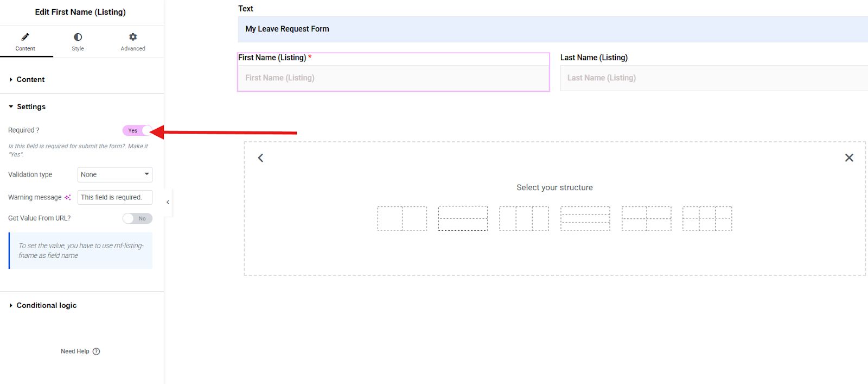Click the mf-listing-fname hint note
The height and width of the screenshot is (384, 868).
pyautogui.click(x=81, y=250)
